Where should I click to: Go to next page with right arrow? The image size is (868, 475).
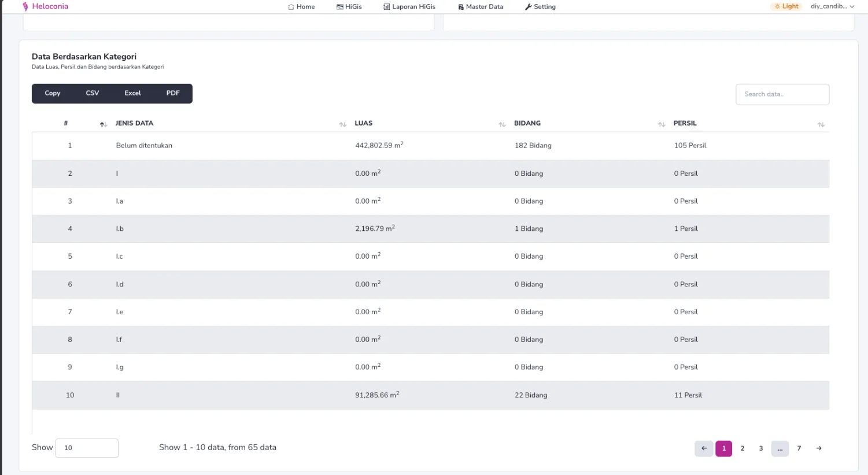coord(819,448)
